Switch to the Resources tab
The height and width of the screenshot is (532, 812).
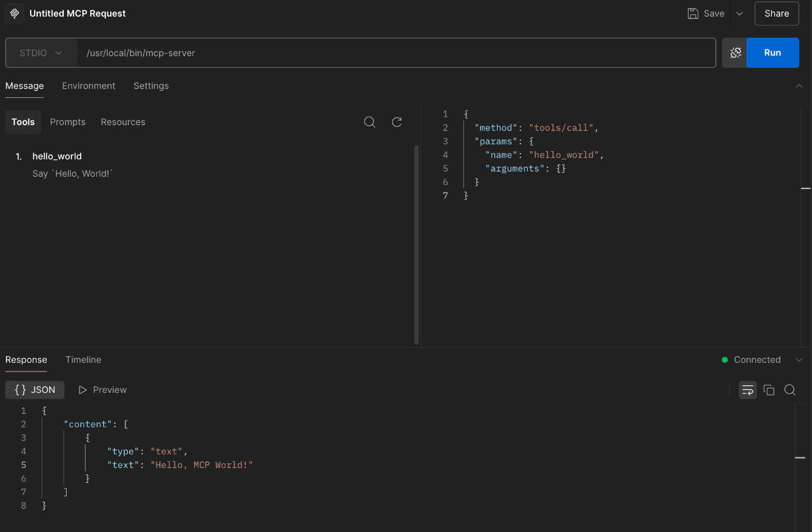tap(123, 122)
